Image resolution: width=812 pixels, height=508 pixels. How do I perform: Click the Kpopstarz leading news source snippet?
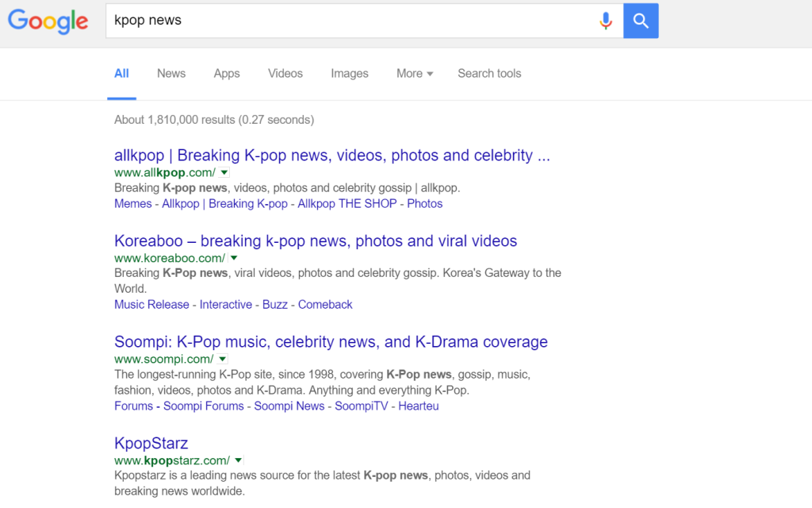click(x=322, y=483)
